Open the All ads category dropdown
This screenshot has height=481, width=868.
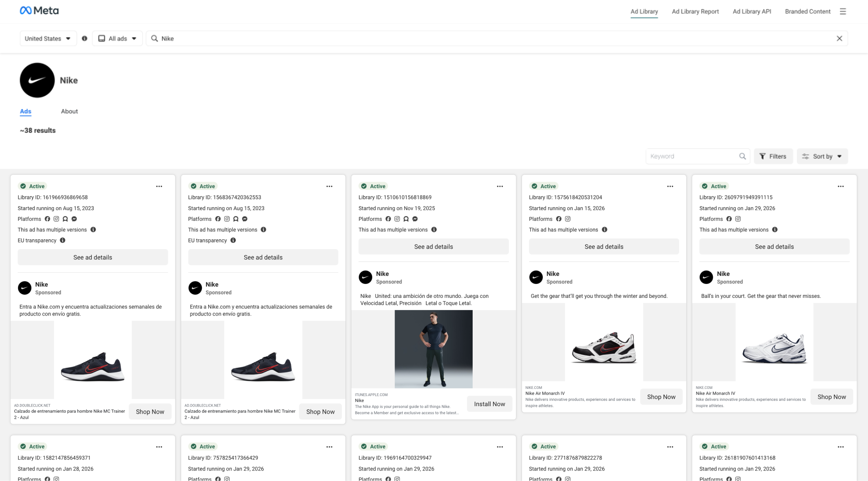click(x=117, y=38)
